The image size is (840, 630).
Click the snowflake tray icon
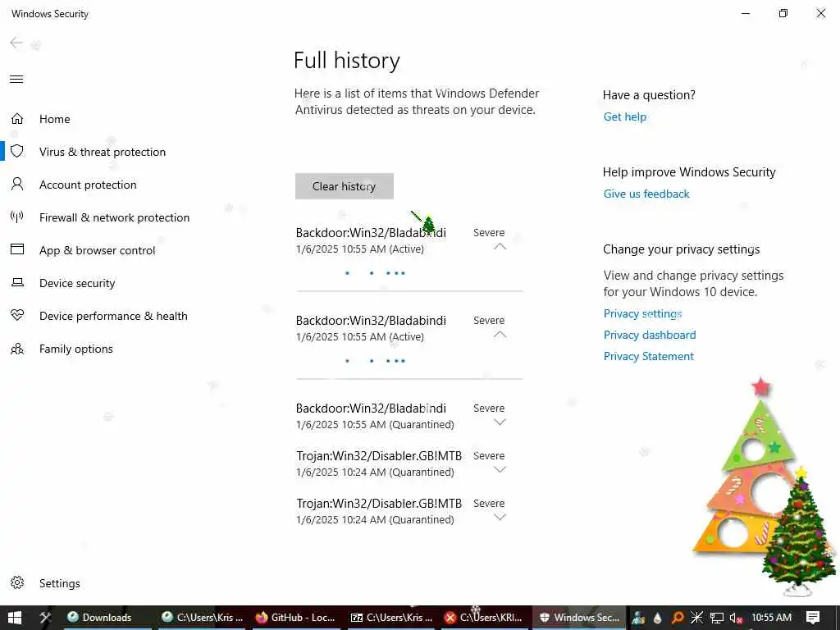tap(697, 618)
